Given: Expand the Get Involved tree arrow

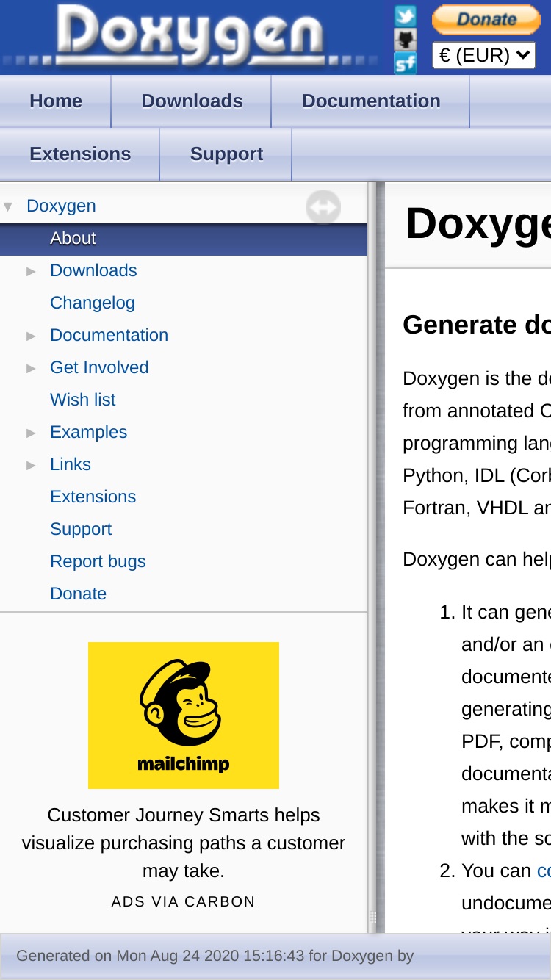Looking at the screenshot, I should tap(32, 368).
